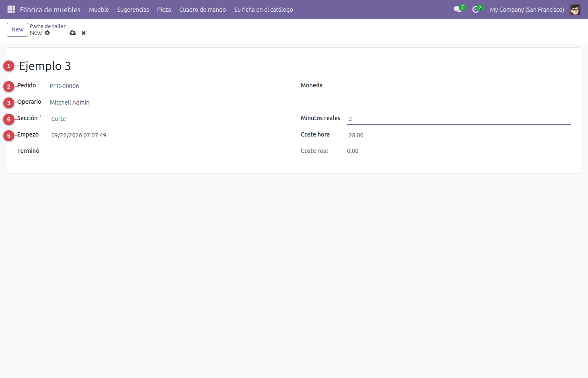Image resolution: width=588 pixels, height=378 pixels.
Task: Open the Mueble menu
Action: pos(99,9)
